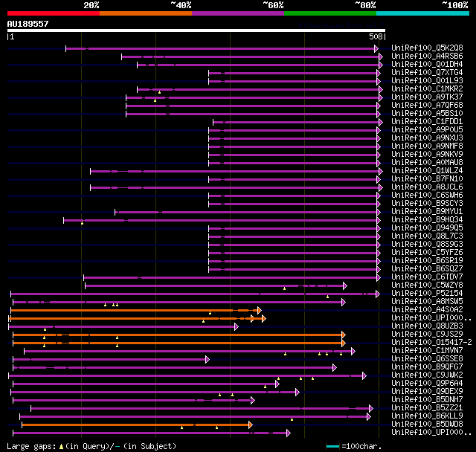Click the orange arrowhead ending the UniRef100_B5DWD8 alignment

point(251,425)
